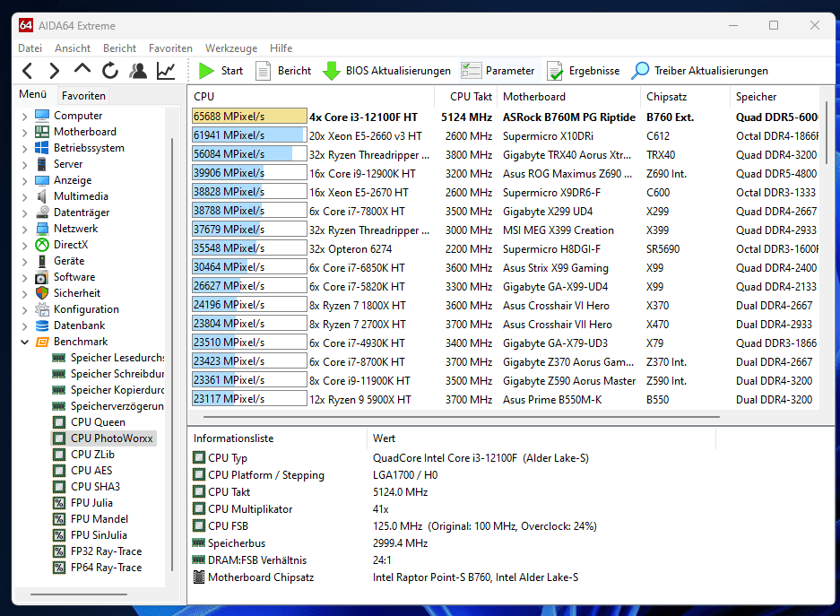Select the 56084 MPixel/s Threadripper result bar
840x616 pixels.
click(x=249, y=153)
